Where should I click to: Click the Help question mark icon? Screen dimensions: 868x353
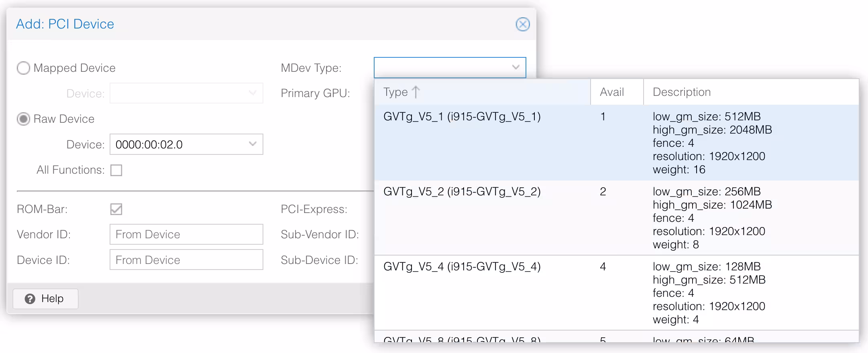(30, 299)
